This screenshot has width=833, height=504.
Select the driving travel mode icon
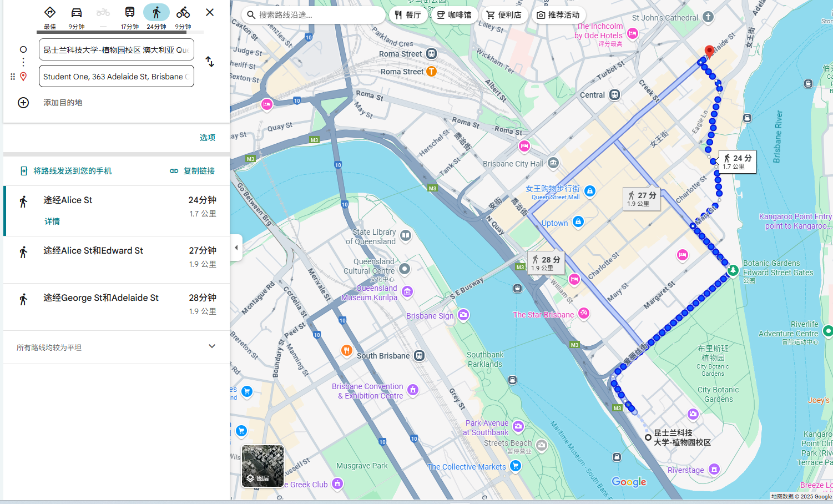pyautogui.click(x=77, y=13)
